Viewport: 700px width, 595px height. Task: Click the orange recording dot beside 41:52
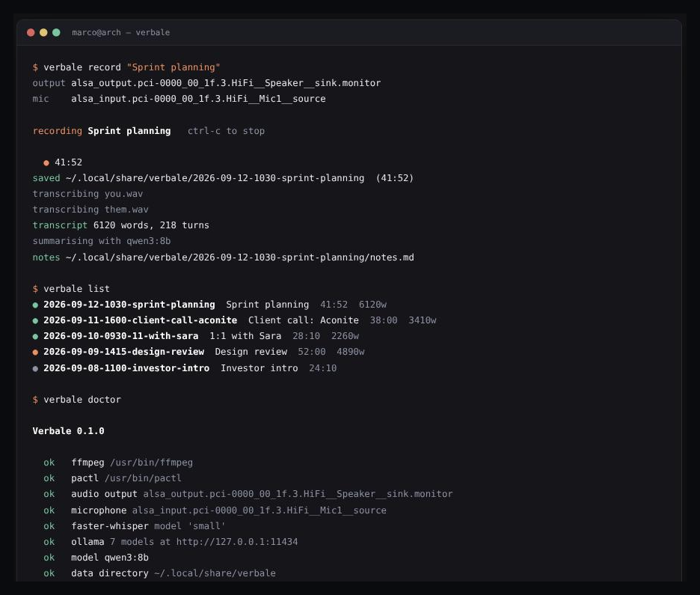click(46, 163)
